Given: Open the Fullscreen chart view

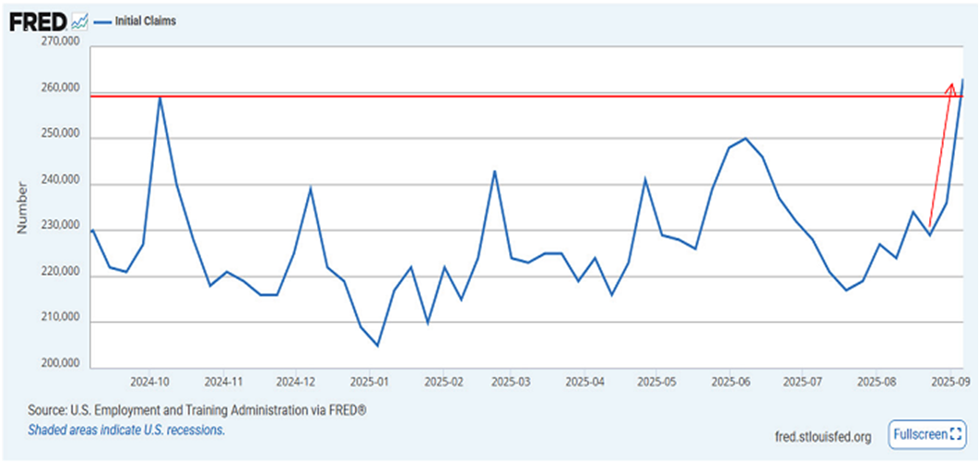Looking at the screenshot, I should pyautogui.click(x=926, y=434).
